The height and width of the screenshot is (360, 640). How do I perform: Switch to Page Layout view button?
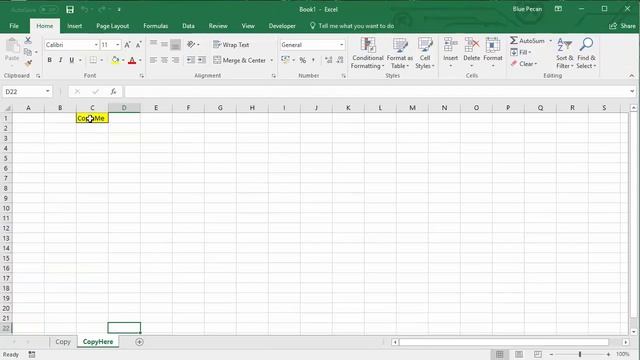coord(518,354)
